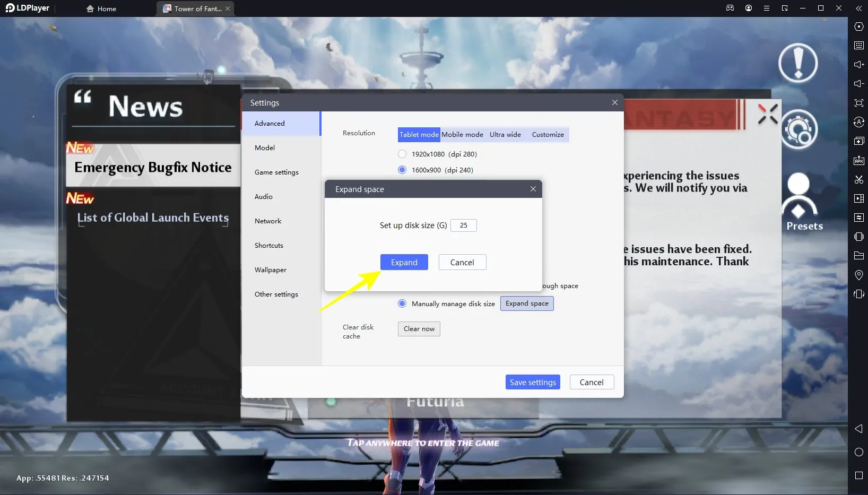Screen dimensions: 868x495
Task: Select Ultra wide resolution tab
Action: (x=505, y=135)
